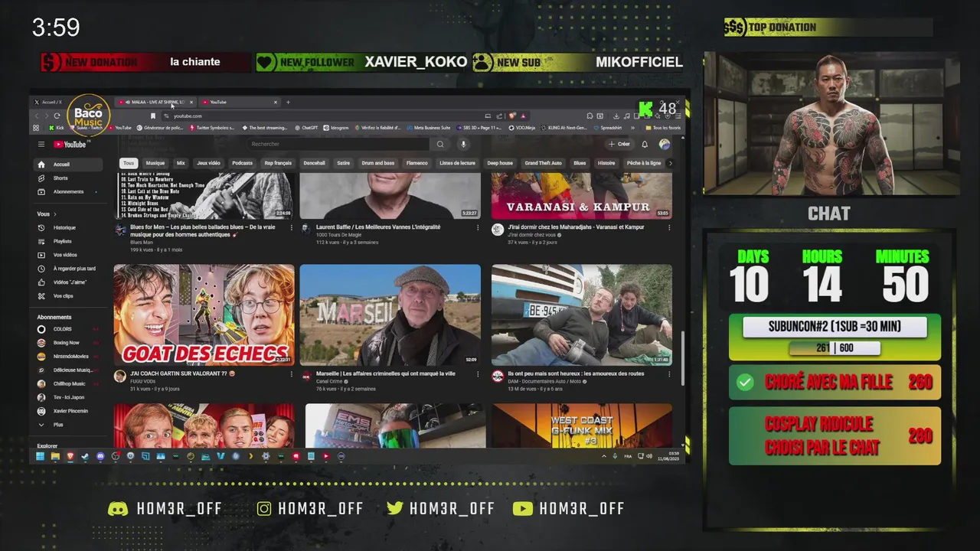Reload the page in the browser
Screen dimensions: 980x551
point(57,116)
